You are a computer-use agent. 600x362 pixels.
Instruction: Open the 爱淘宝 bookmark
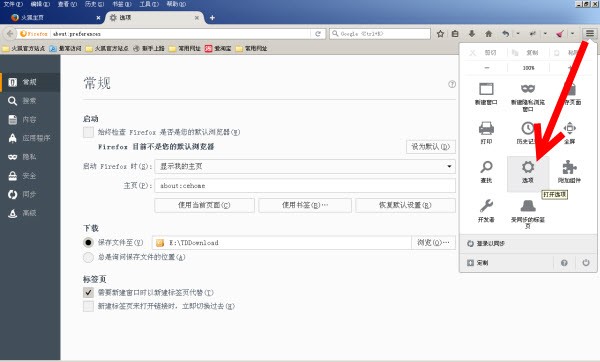point(218,49)
